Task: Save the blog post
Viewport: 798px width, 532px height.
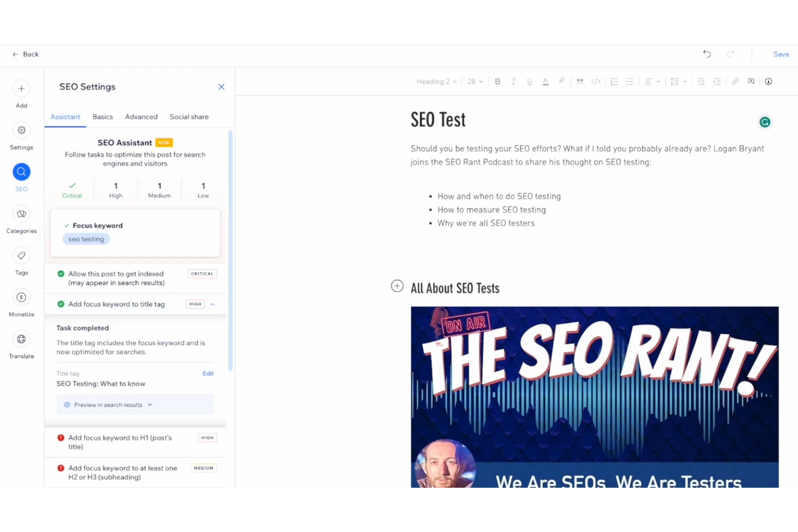Action: 781,54
